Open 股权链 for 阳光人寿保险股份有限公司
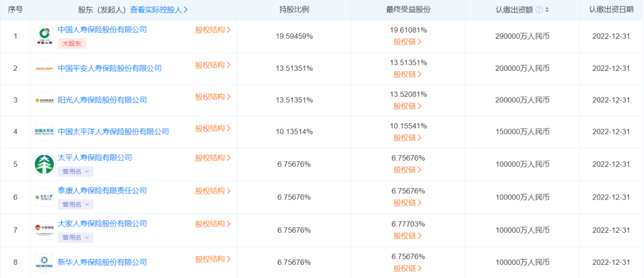 pos(407,106)
